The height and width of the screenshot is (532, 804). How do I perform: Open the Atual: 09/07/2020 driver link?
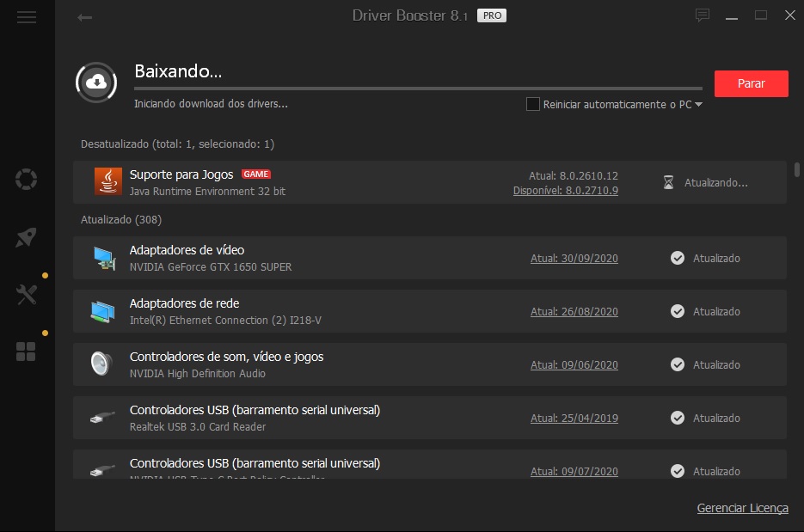[x=574, y=472]
